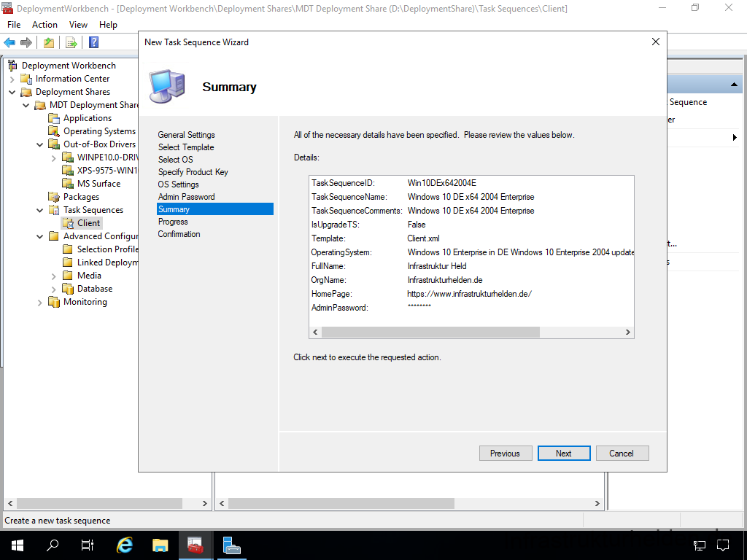Image resolution: width=747 pixels, height=560 pixels.
Task: Close the wizard with the X button
Action: (x=656, y=42)
